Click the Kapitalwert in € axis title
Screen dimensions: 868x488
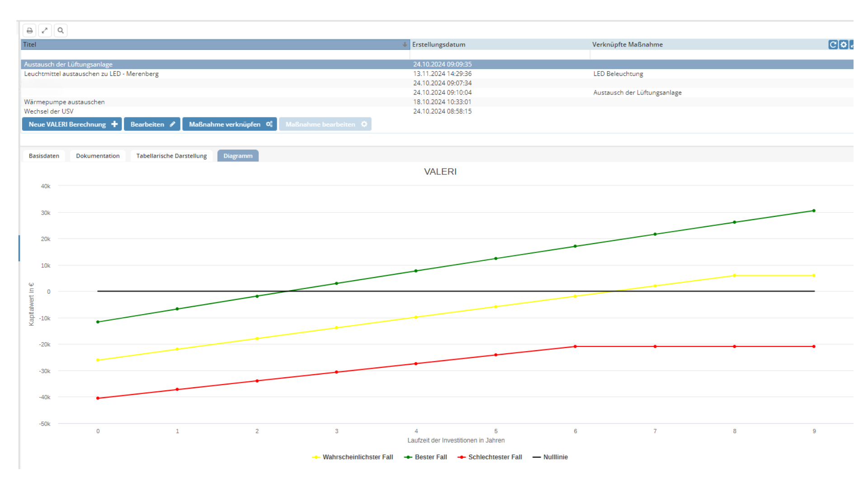(x=31, y=304)
